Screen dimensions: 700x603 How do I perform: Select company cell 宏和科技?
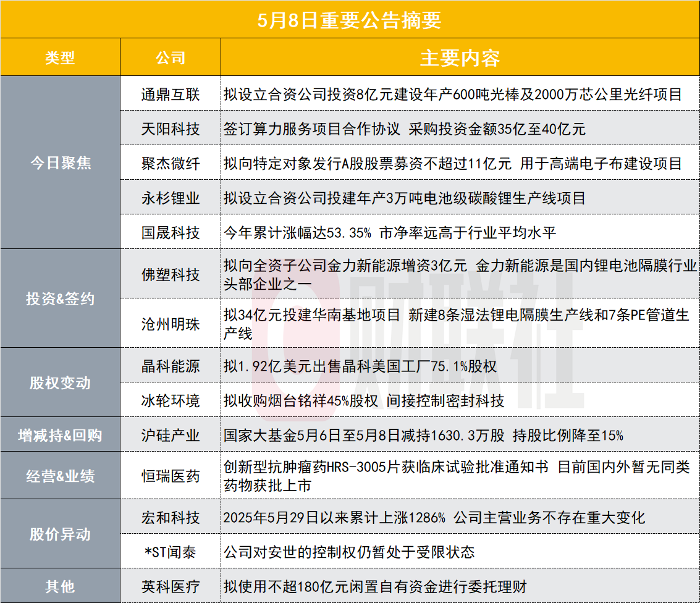(171, 517)
